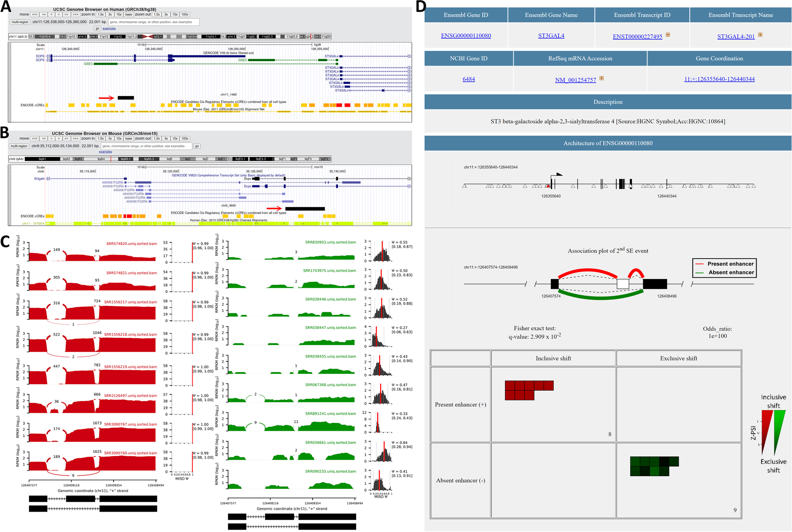This screenshot has height=532, width=792.
Task: Open the ST3GAL4 gene name link
Action: pos(551,36)
